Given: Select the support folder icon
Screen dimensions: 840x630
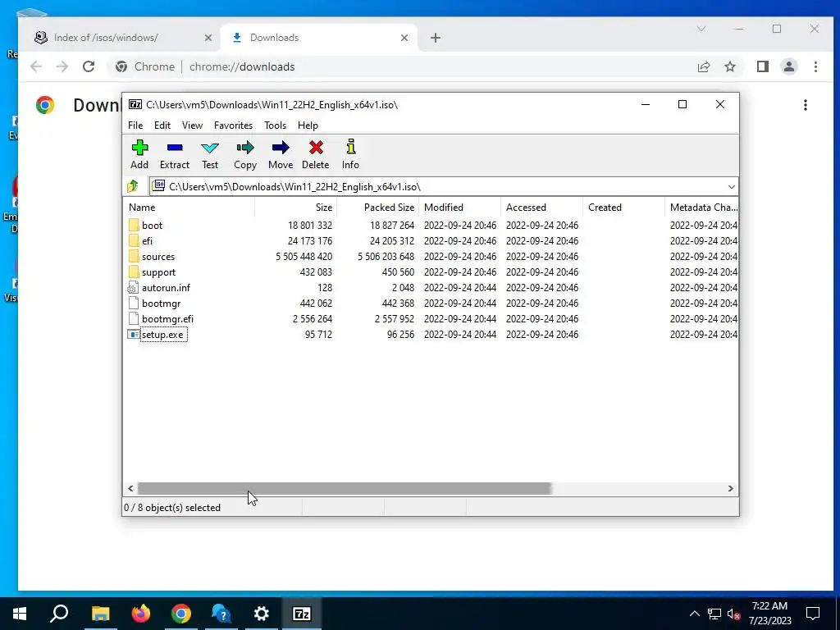Looking at the screenshot, I should point(134,272).
